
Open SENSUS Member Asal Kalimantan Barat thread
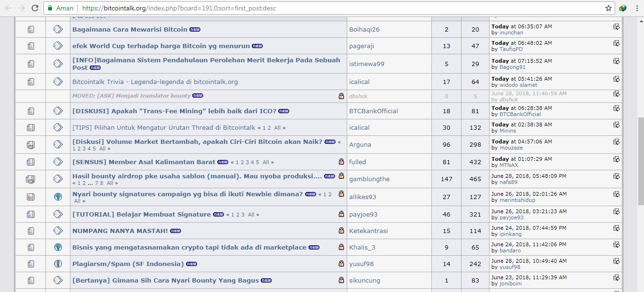(144, 162)
